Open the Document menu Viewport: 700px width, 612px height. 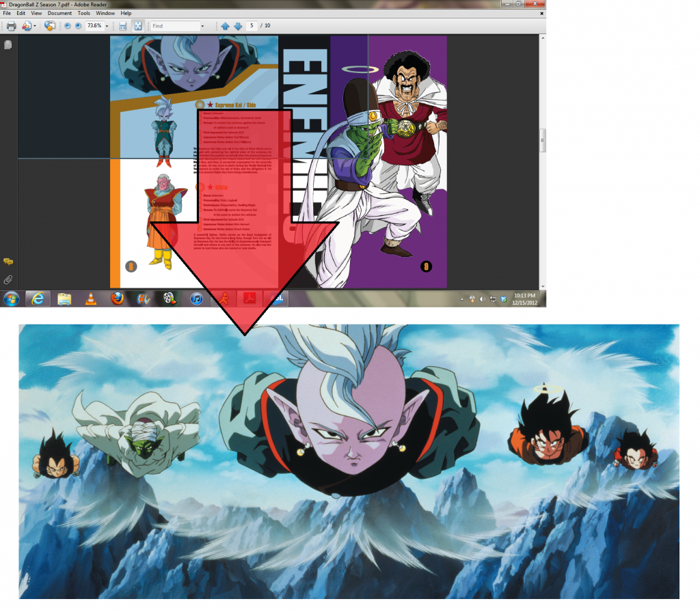60,14
